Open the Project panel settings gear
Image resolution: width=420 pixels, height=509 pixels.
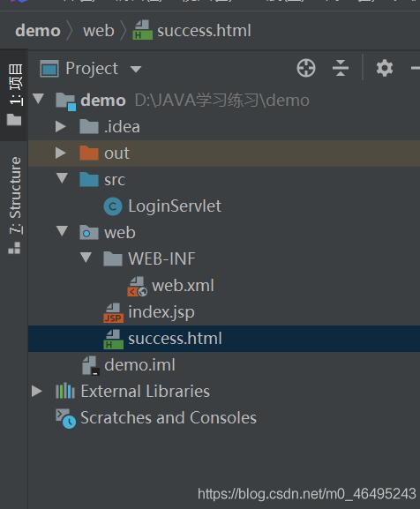click(385, 68)
